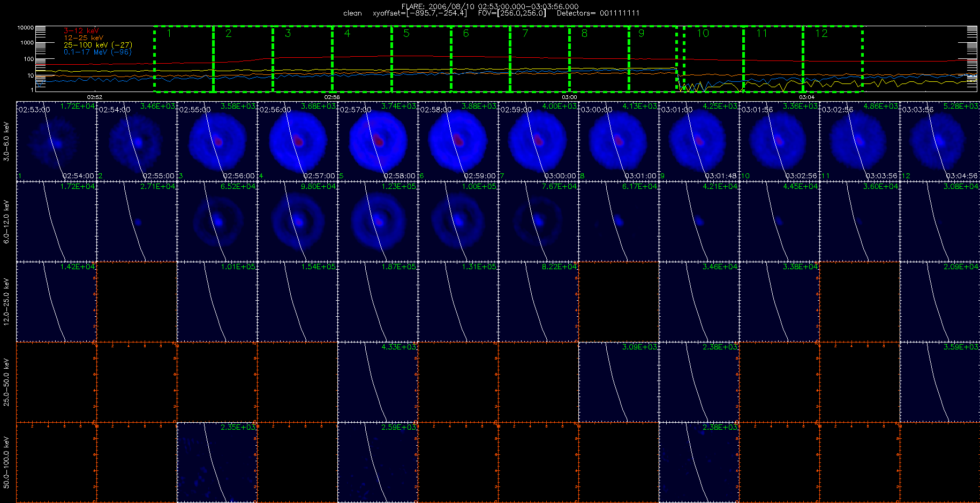Screen dimensions: 980x503
Task: Open the 12.0-25.0 keV image labeled 1.54E+05
Action: click(298, 301)
